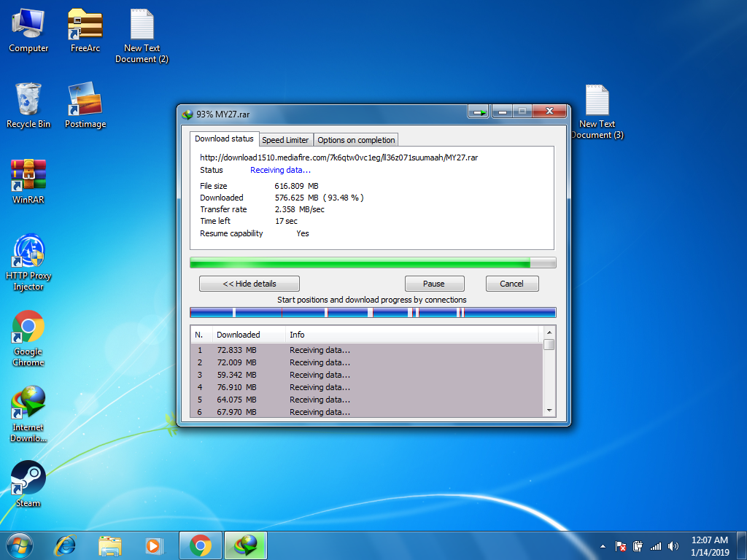The image size is (747, 560).
Task: Switch to Chrome in the taskbar
Action: 201,545
